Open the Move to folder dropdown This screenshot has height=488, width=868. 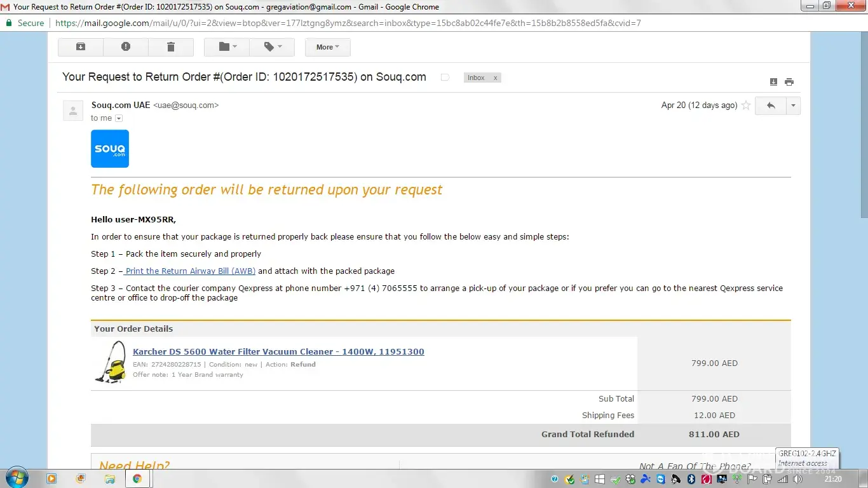(227, 47)
